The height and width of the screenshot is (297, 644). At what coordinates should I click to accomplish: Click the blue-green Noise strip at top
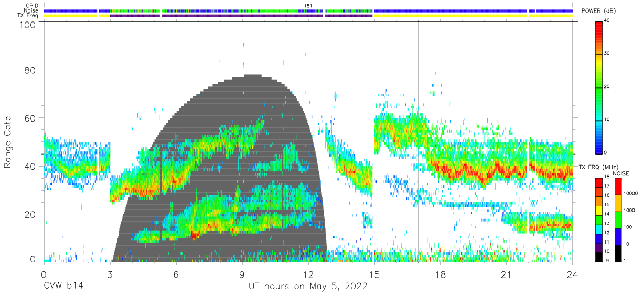point(308,10)
